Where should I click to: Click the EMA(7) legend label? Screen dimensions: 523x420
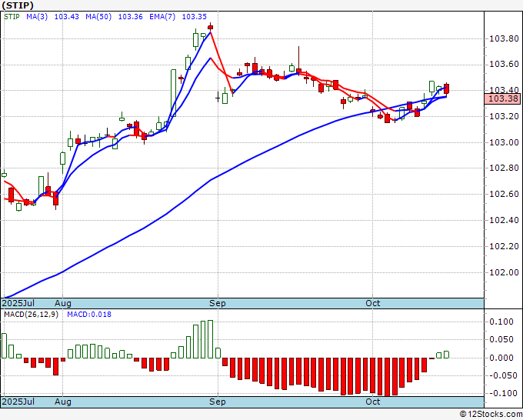pos(162,16)
